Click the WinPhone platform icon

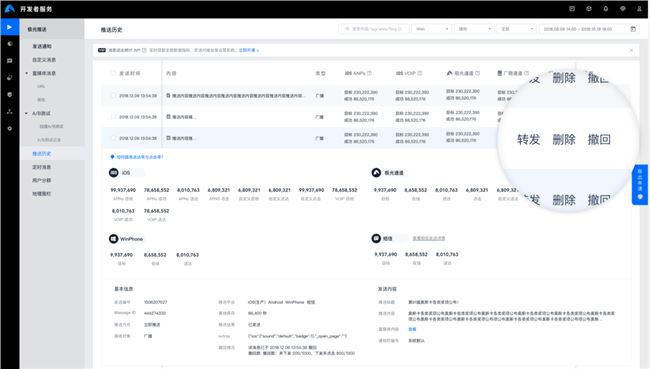(x=114, y=239)
